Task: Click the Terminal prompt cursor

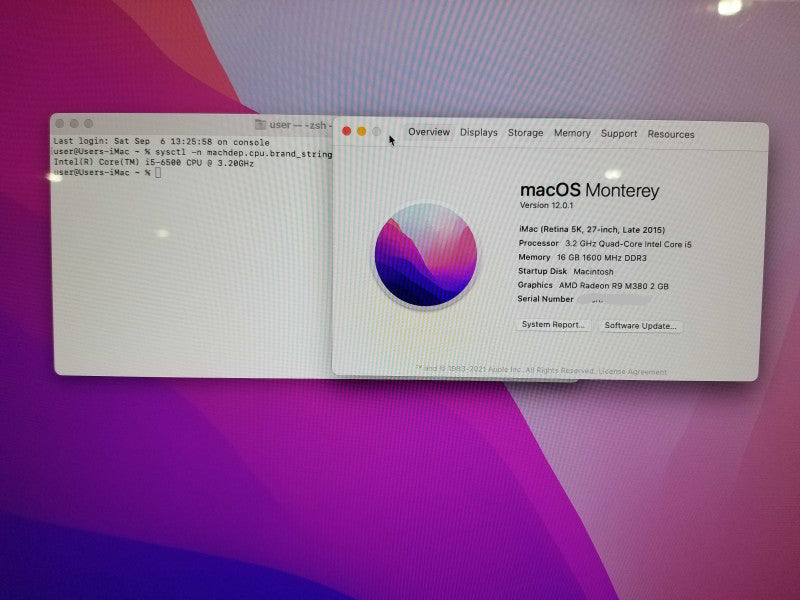Action: coord(158,172)
